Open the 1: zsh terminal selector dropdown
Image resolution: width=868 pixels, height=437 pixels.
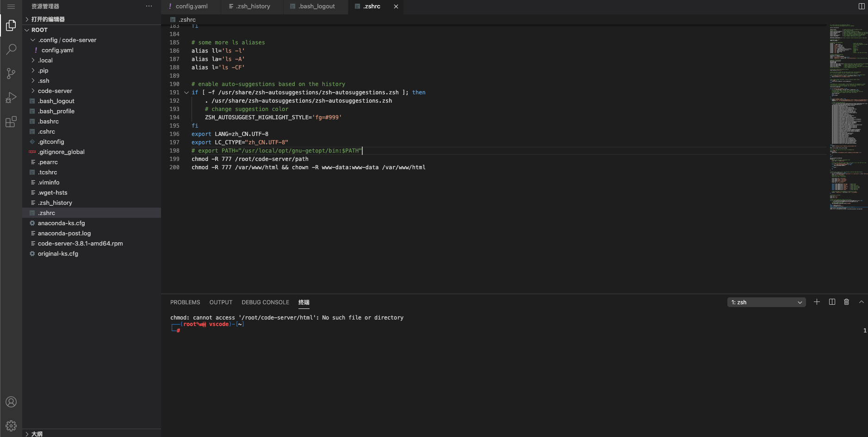click(766, 302)
